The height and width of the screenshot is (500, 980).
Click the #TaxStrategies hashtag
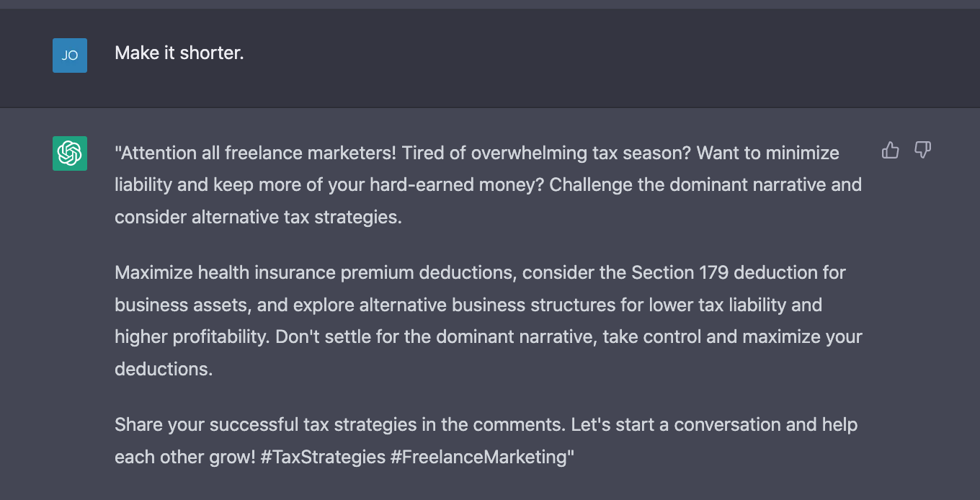tap(323, 457)
